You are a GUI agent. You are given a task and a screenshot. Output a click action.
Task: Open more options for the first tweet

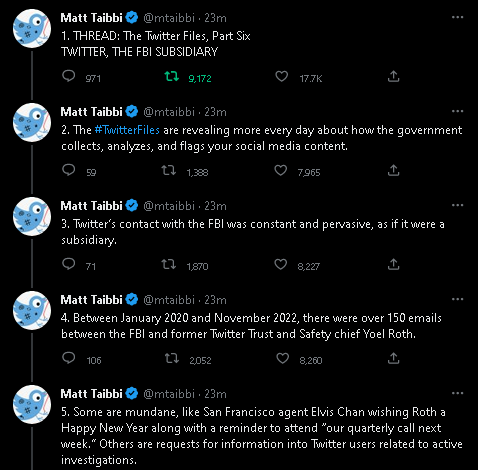457,17
